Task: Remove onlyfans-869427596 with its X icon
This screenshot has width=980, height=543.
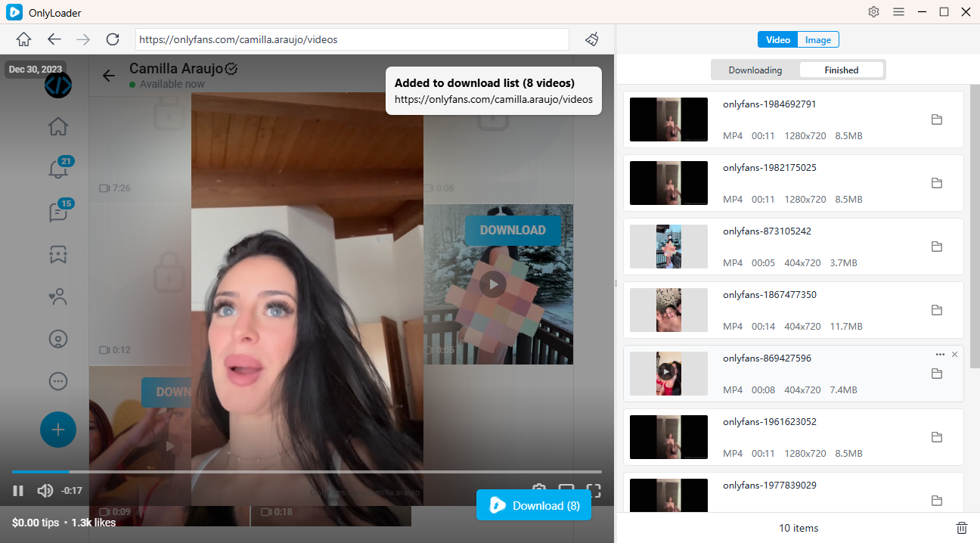Action: (x=954, y=355)
